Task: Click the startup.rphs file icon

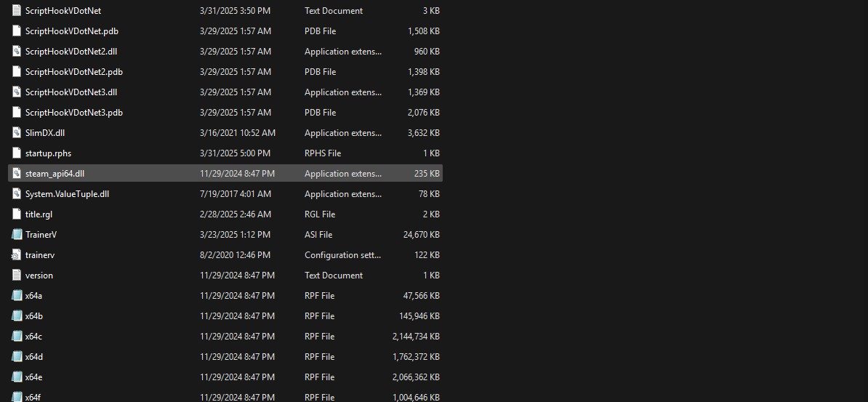Action: click(17, 153)
